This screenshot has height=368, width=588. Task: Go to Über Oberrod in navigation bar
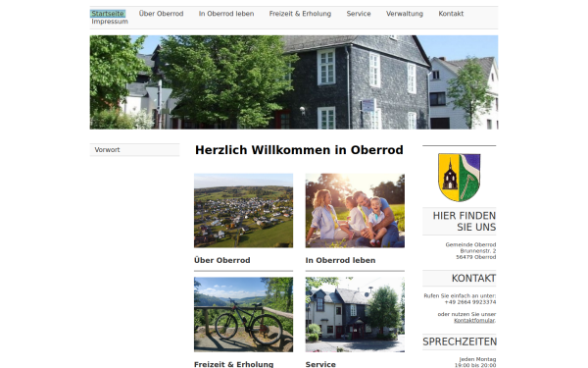162,14
